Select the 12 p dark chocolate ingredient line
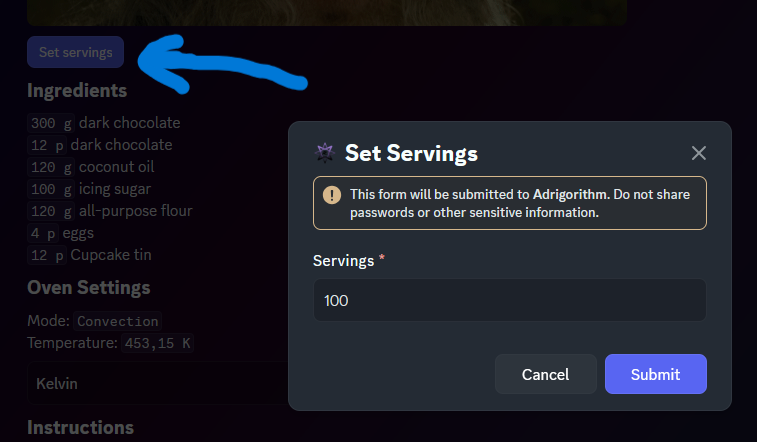 point(100,145)
